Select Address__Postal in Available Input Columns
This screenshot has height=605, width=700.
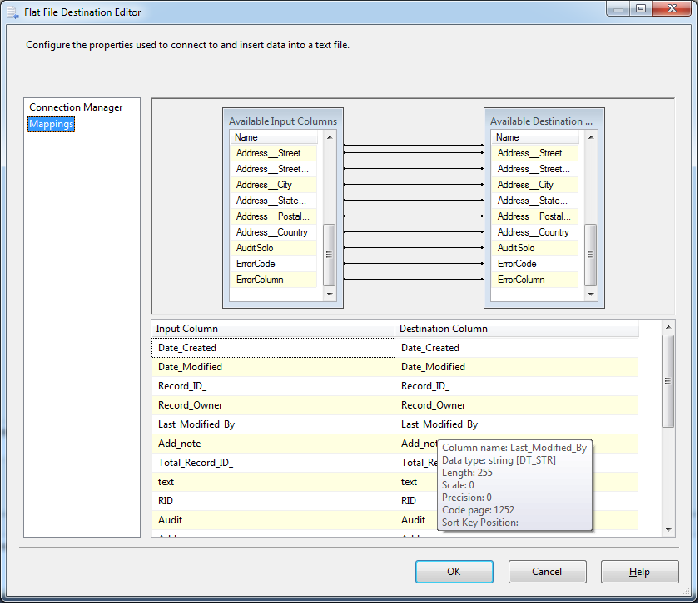[274, 216]
